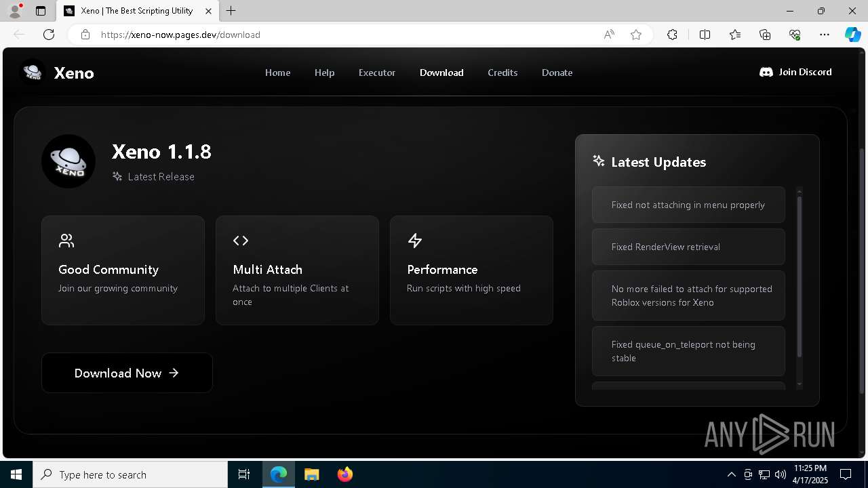Click the 'Xeno 1.1.8' heading text
Screen dimensions: 868x488
pyautogui.click(x=161, y=151)
